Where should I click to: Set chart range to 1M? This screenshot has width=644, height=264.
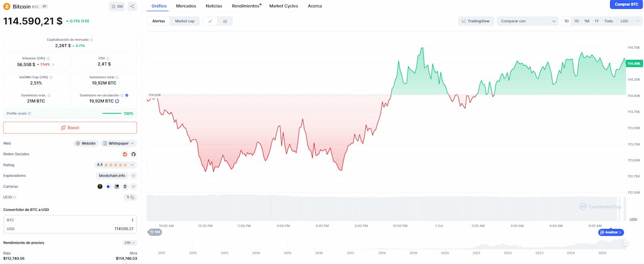[587, 22]
